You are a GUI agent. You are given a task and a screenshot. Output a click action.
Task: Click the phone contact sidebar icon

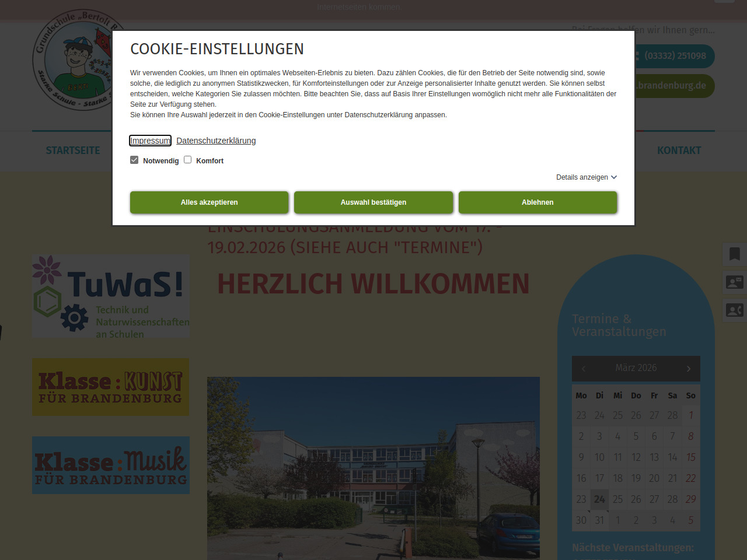tap(734, 310)
